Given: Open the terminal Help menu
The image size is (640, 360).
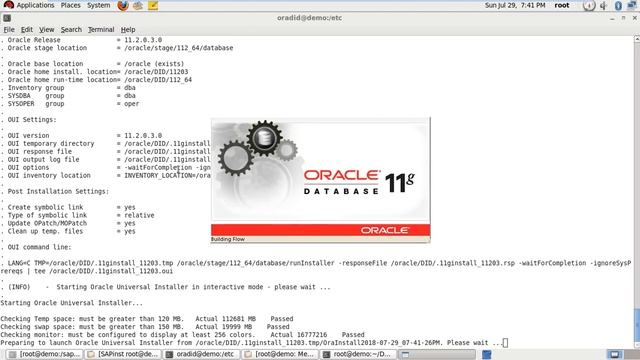Looking at the screenshot, I should click(x=128, y=29).
